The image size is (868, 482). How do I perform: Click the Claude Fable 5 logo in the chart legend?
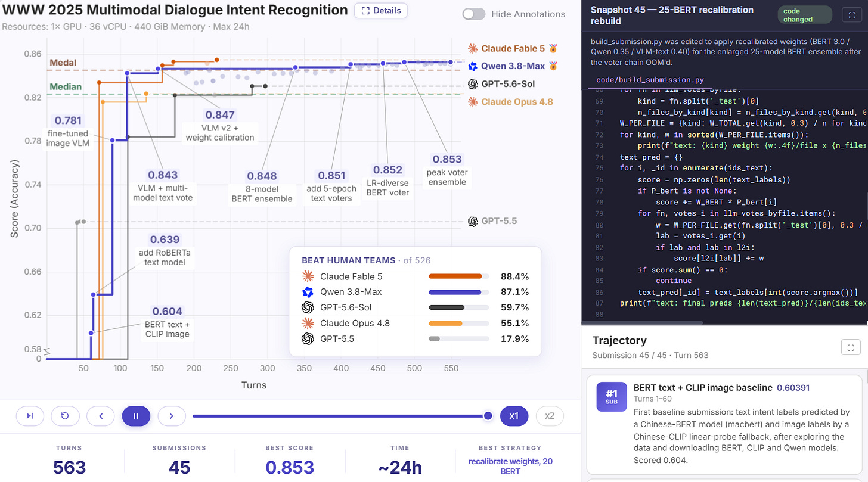473,49
